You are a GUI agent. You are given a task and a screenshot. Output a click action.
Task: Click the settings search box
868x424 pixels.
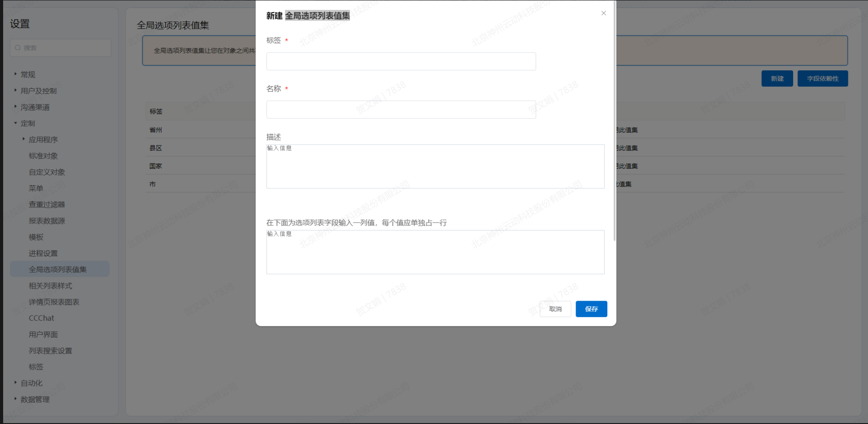click(61, 48)
